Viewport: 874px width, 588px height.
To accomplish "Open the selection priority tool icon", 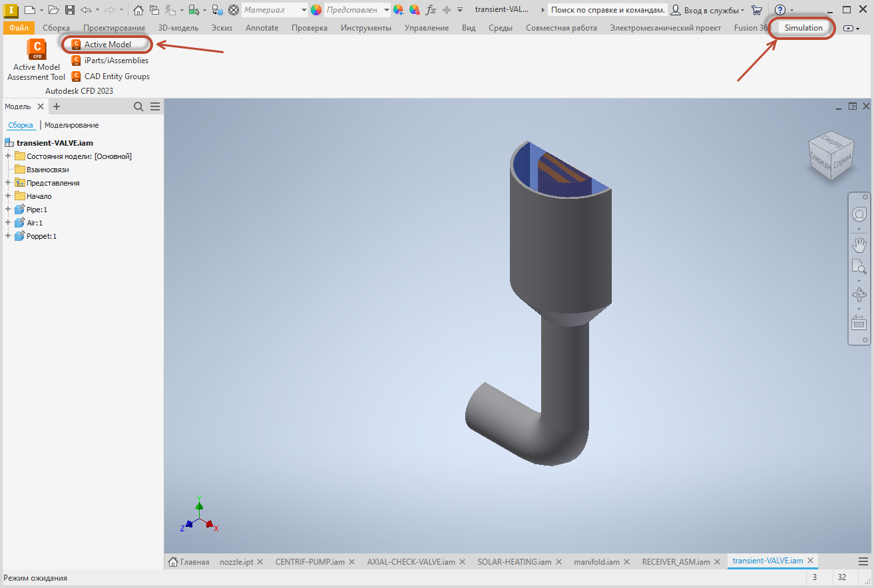I will 194,10.
